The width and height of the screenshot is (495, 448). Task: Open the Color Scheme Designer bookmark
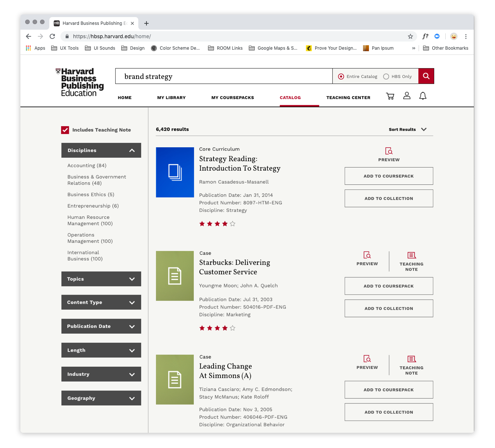[x=175, y=48]
